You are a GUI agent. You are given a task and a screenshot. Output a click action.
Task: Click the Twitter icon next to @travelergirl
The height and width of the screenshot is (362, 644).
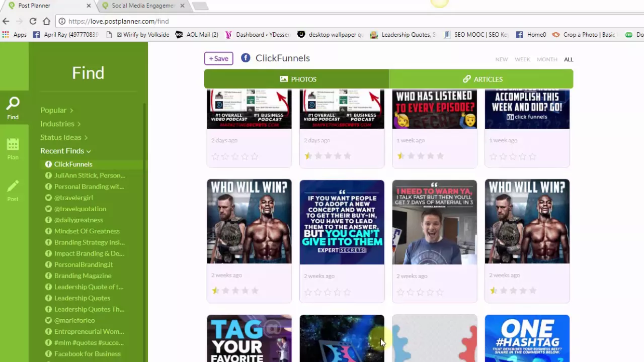pos(48,198)
